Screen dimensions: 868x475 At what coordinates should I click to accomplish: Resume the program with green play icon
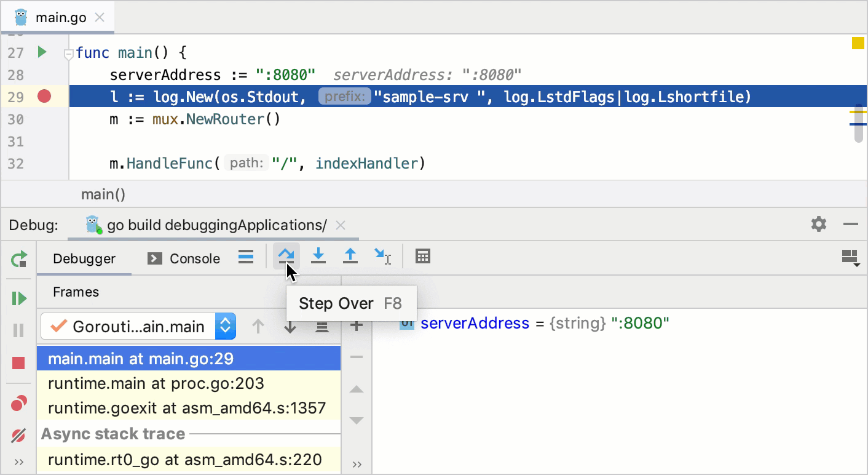19,298
